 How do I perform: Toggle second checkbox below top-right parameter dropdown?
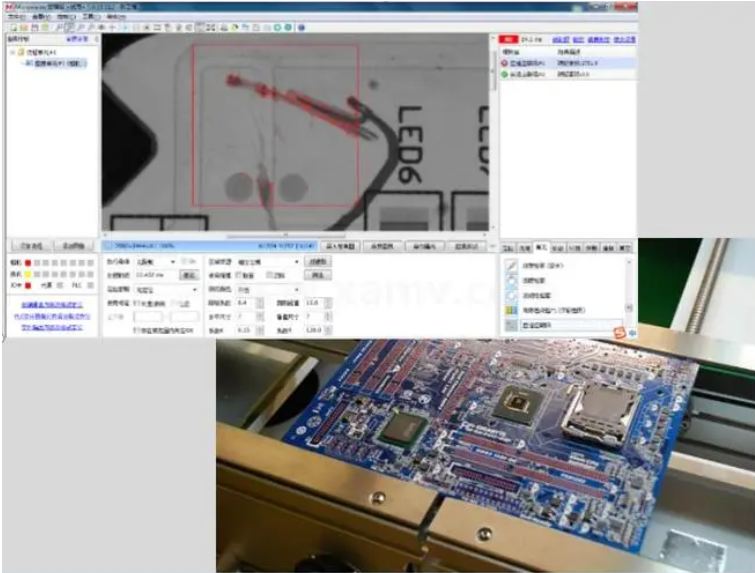(x=269, y=275)
